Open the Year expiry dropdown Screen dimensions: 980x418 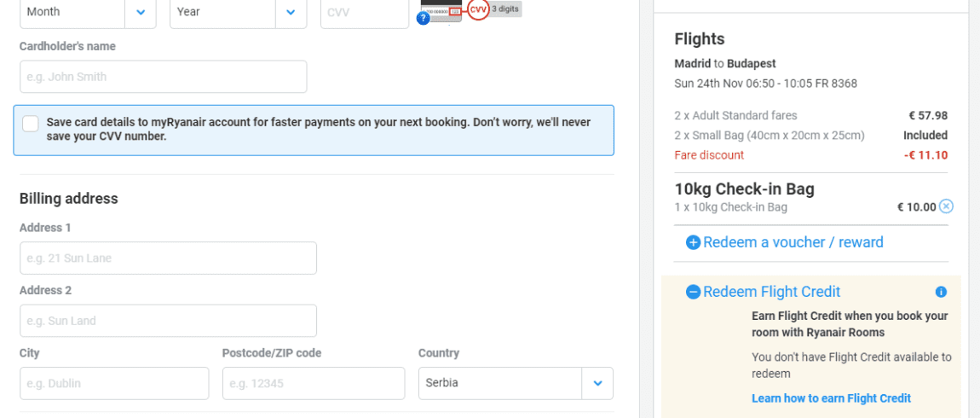tap(238, 13)
